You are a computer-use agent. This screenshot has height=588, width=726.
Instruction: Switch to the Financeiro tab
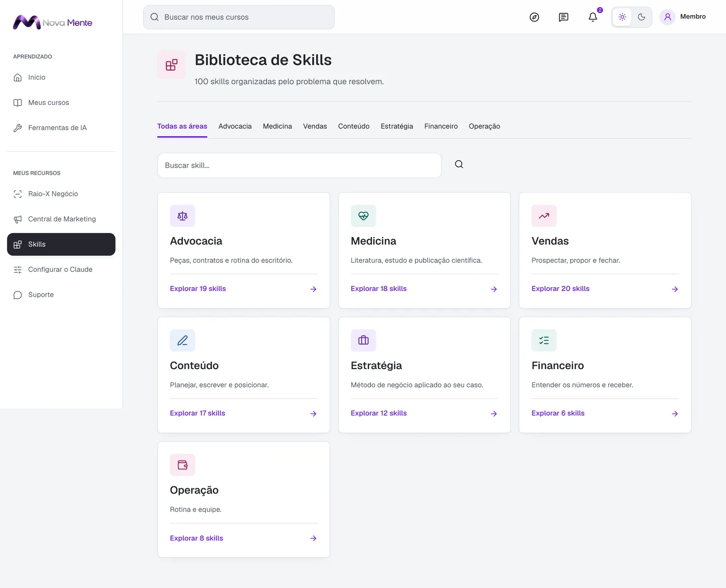coord(441,126)
